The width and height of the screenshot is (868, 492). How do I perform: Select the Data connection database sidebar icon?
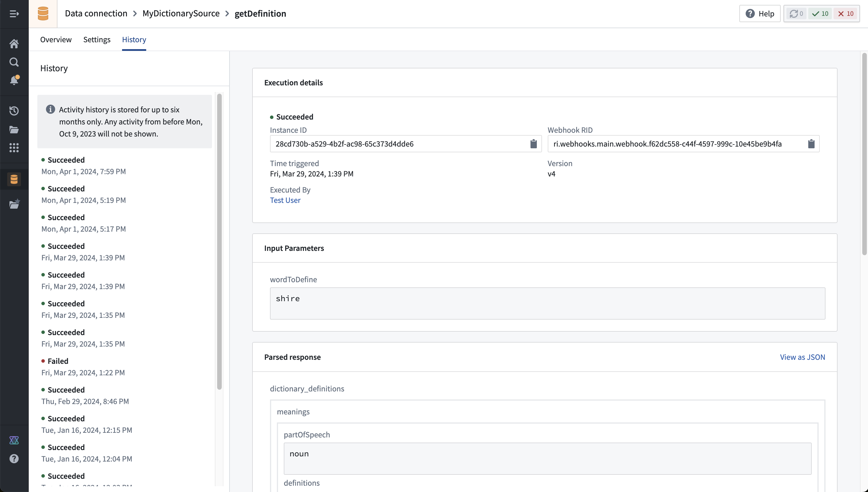(x=14, y=179)
